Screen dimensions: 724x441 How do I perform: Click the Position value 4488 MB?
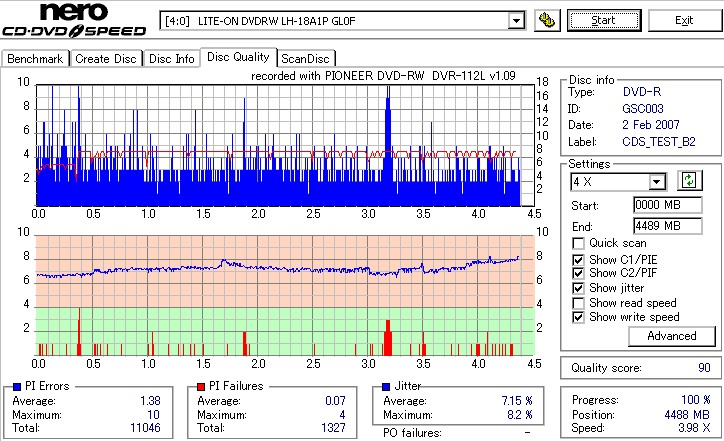[687, 415]
